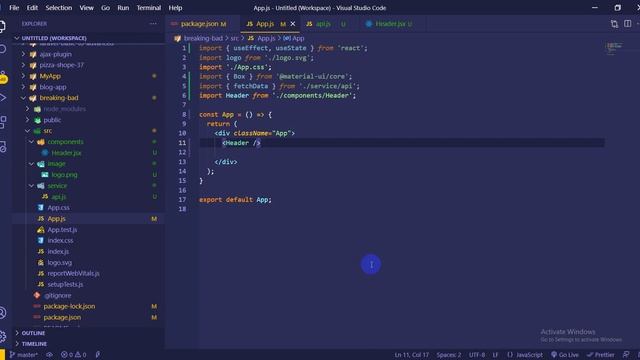Collapse the service folder
Viewport: 640px width, 360px height.
[x=57, y=186]
